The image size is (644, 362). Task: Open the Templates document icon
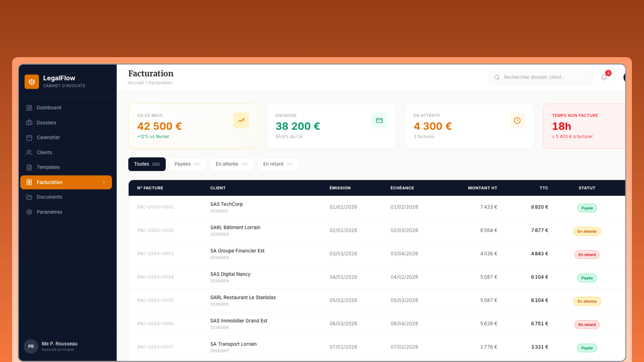pyautogui.click(x=29, y=167)
